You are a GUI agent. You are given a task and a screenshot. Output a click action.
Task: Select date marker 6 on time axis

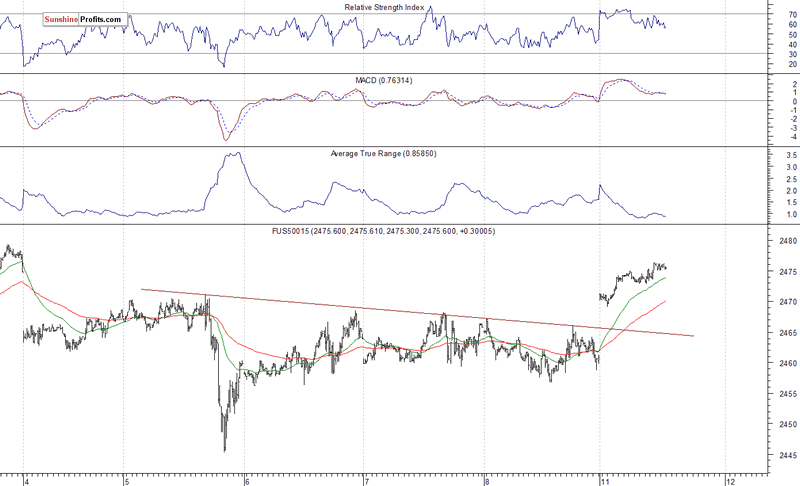point(246,478)
